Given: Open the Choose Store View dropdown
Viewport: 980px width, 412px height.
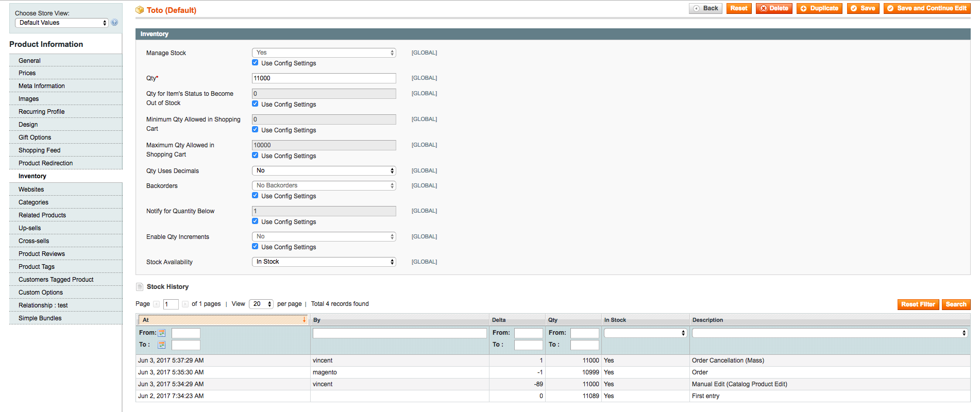Looking at the screenshot, I should [62, 23].
